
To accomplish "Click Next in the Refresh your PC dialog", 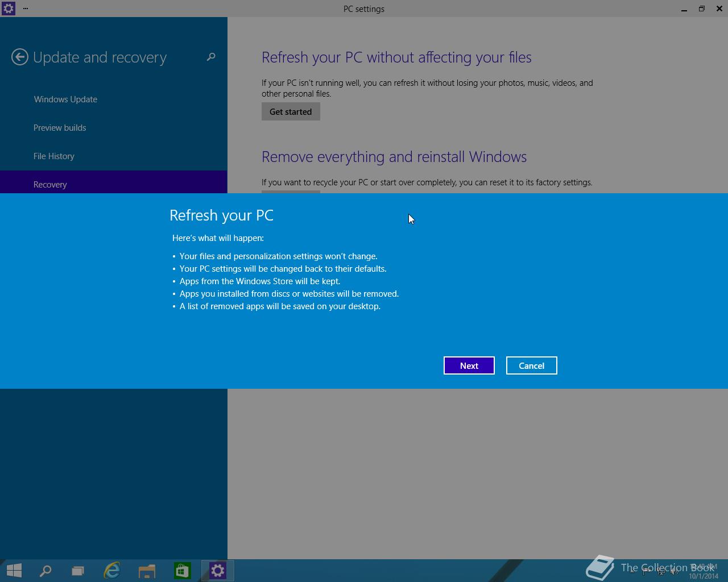I will click(469, 365).
